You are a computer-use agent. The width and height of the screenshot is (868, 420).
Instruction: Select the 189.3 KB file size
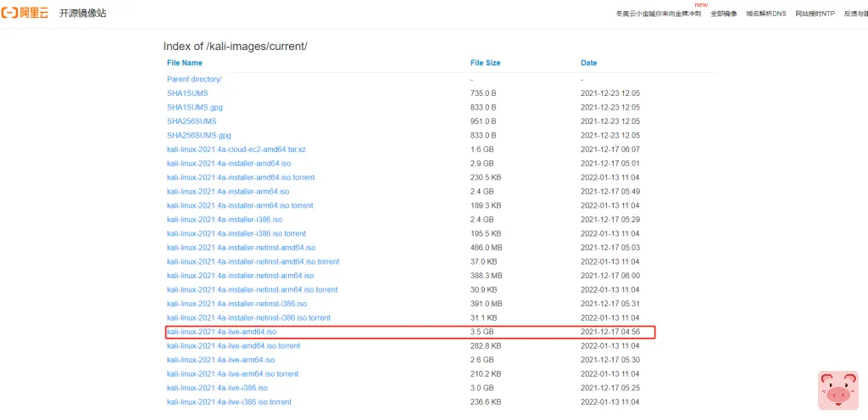pyautogui.click(x=486, y=205)
